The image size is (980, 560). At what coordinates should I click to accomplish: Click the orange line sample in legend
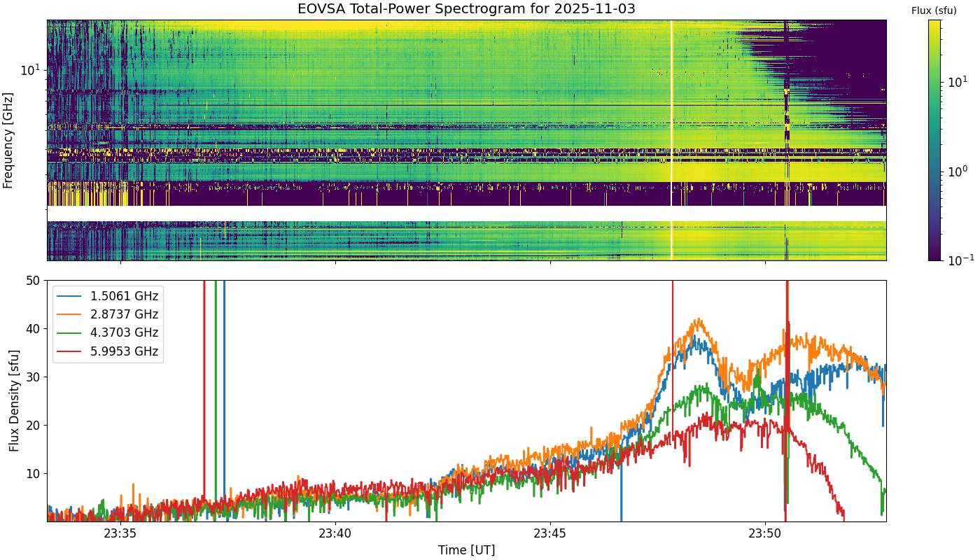pos(71,315)
